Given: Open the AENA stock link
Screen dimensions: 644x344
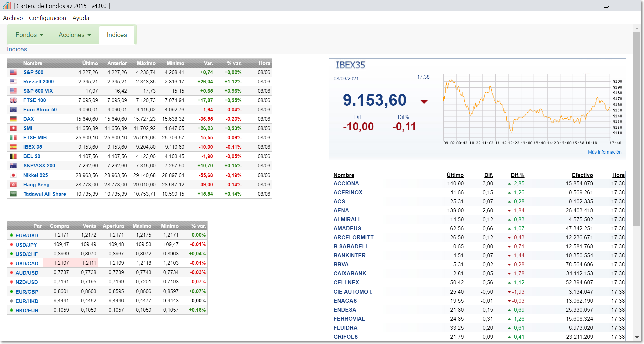Looking at the screenshot, I should pyautogui.click(x=341, y=211).
